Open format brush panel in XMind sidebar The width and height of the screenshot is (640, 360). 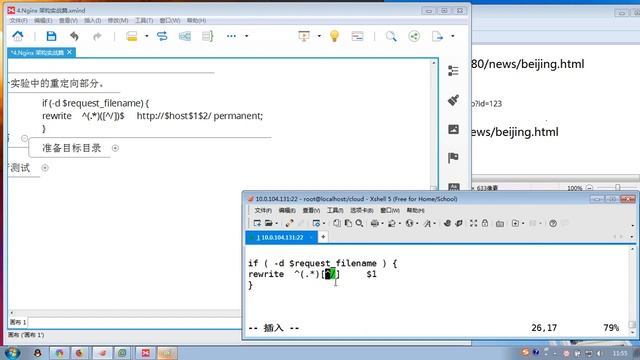pyautogui.click(x=453, y=100)
